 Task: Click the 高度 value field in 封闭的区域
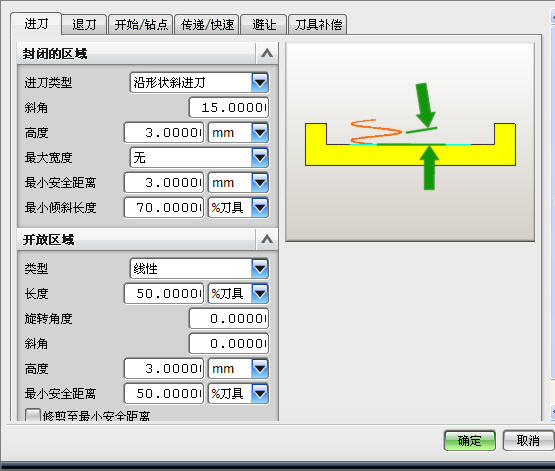164,133
